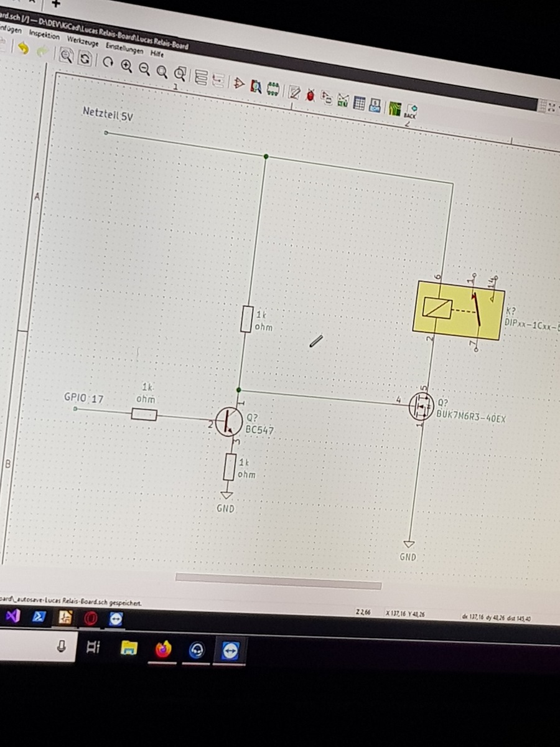Open Opera in the remote taskbar

pos(91,618)
